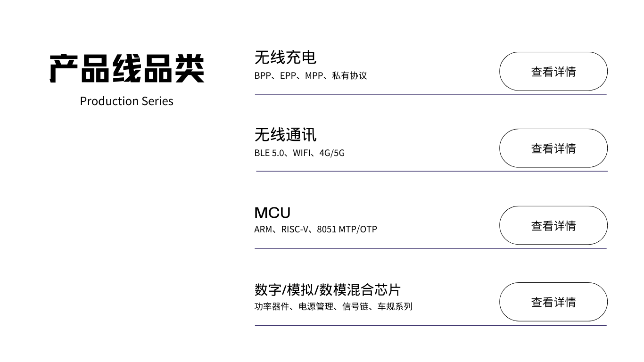
Task: Select the divider line below 无线通讯
Action: click(x=431, y=171)
